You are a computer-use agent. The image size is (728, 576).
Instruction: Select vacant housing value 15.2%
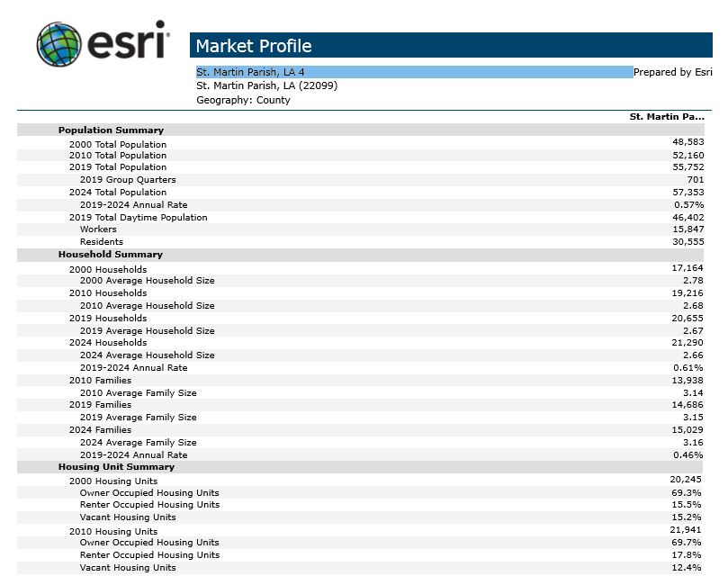click(687, 517)
